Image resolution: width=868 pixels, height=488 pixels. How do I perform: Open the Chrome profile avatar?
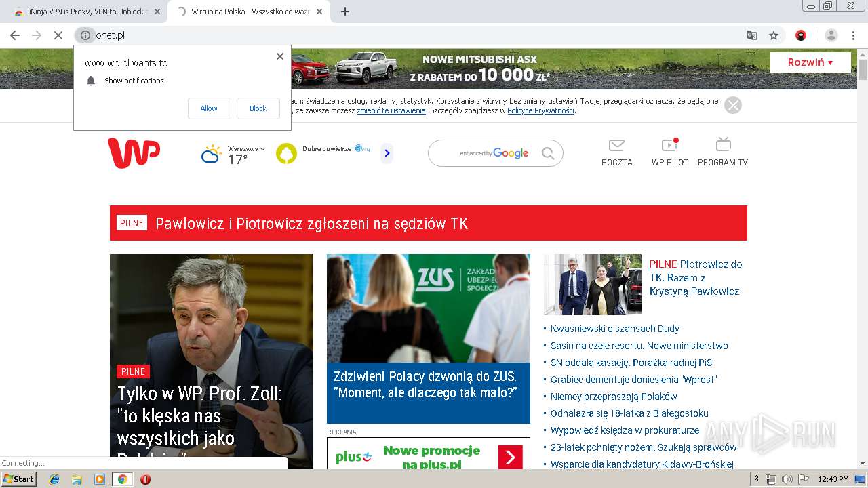click(x=831, y=35)
